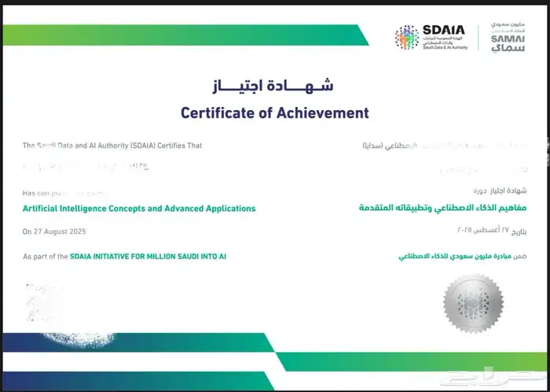550x392 pixels.
Task: Open Artificial Intelligence Concepts and Advanced Applications
Action: coord(139,208)
